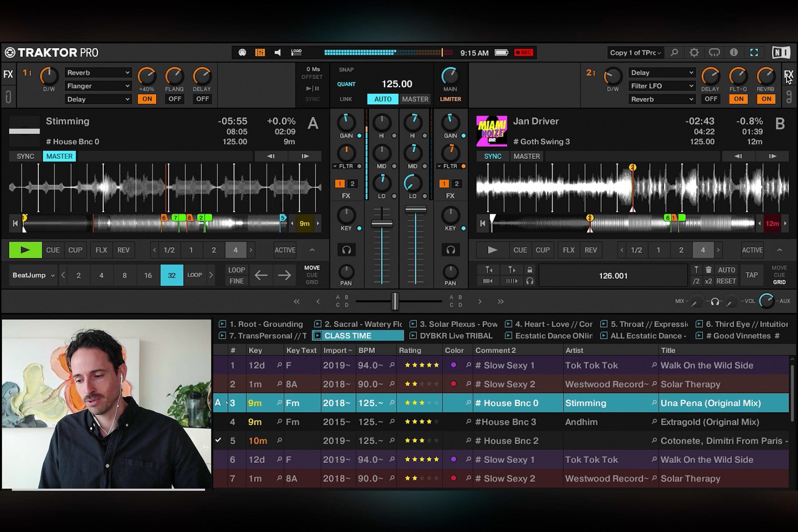Toggle the FLANG effect button off

[x=174, y=99]
